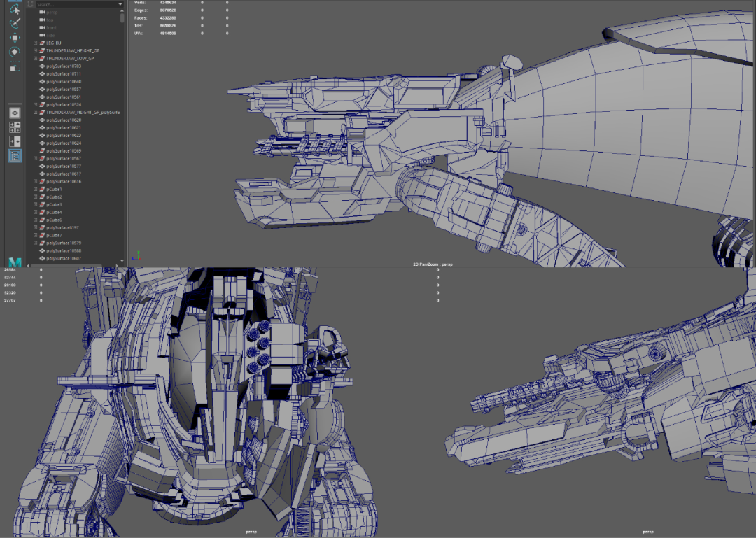Select polySurface10588 in the Outliner

point(64,250)
